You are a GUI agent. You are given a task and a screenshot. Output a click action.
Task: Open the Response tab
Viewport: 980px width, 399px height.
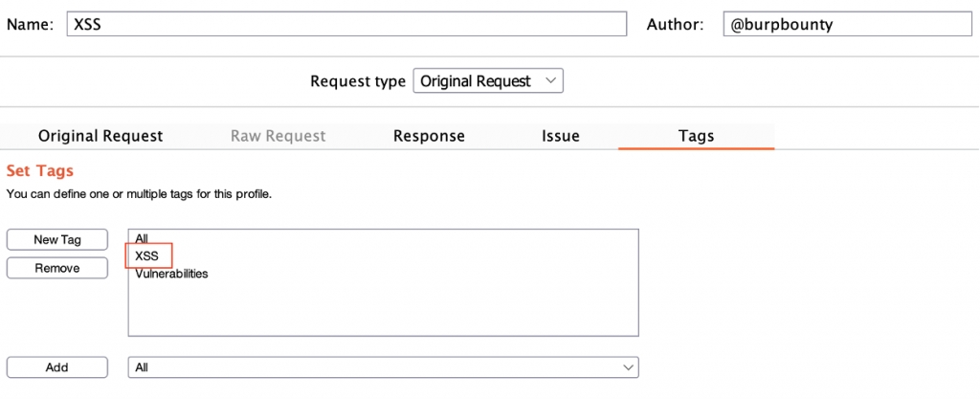(429, 136)
